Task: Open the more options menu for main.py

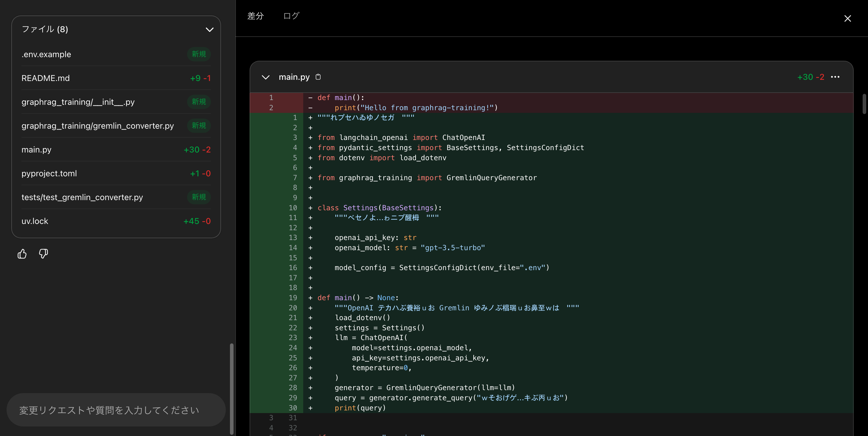Action: 836,77
